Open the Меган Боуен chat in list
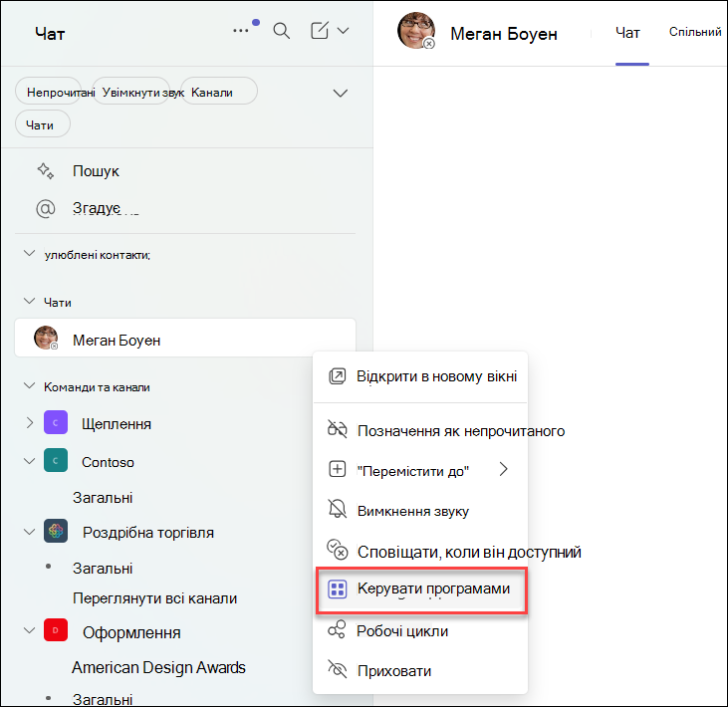 pos(185,338)
